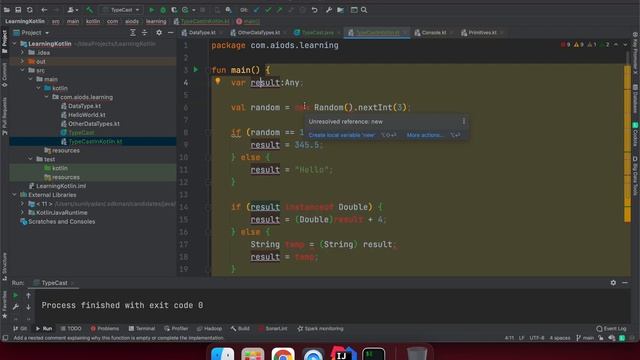Click the Debug bug icon in the toolbar

click(163, 10)
